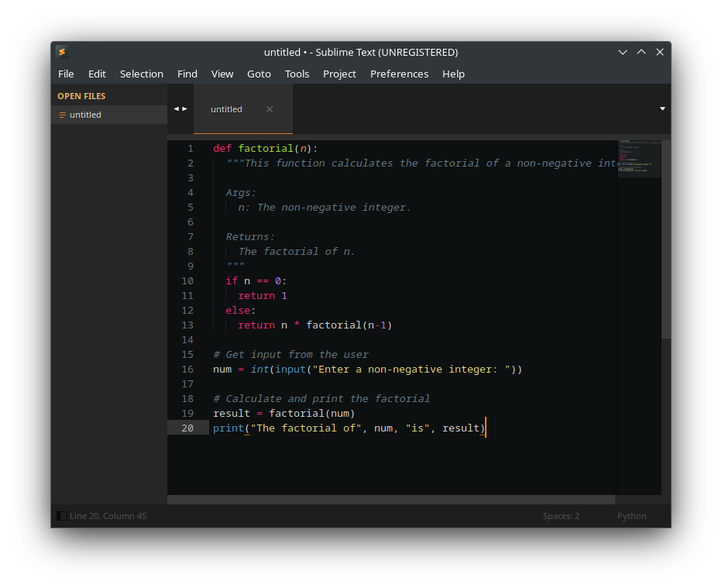Open the Preferences menu
The height and width of the screenshot is (588, 722).
(399, 74)
